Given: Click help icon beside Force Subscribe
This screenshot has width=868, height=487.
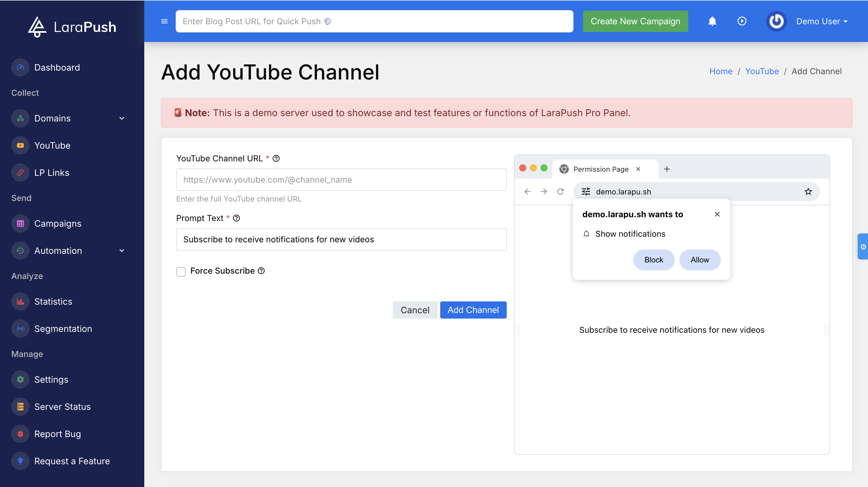Looking at the screenshot, I should click(x=261, y=271).
